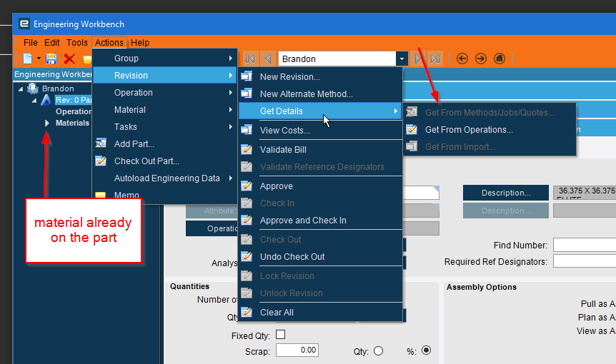Click the New Revision menu icon
Image resolution: width=616 pixels, height=364 pixels.
(247, 76)
